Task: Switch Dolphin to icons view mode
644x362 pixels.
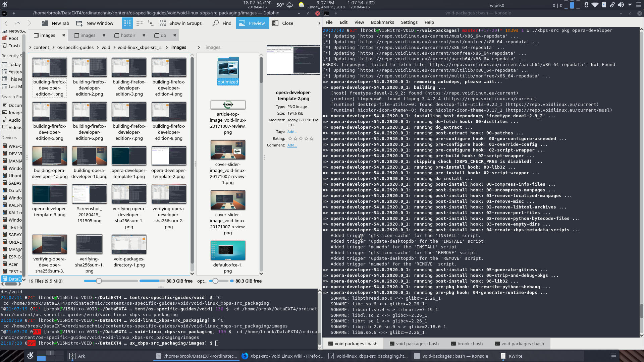Action: click(127, 23)
